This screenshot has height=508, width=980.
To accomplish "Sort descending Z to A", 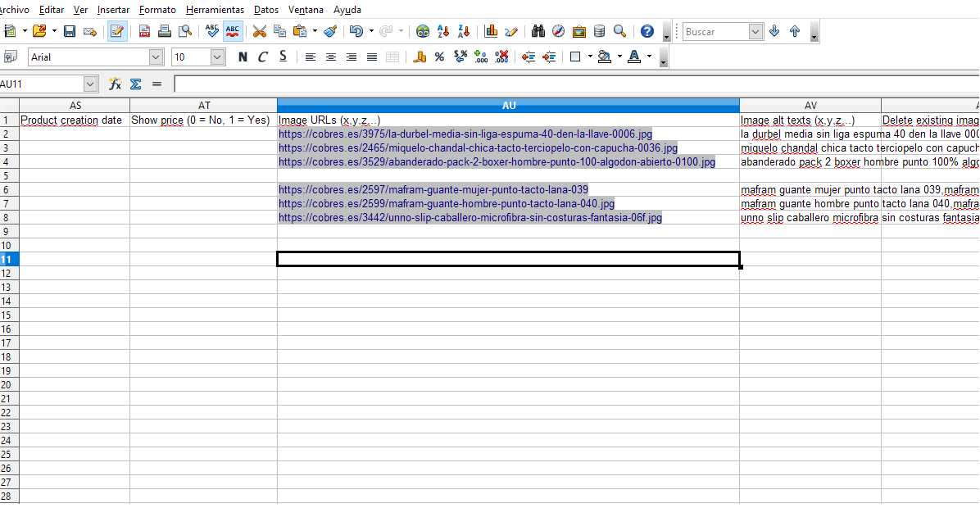I will (x=464, y=31).
